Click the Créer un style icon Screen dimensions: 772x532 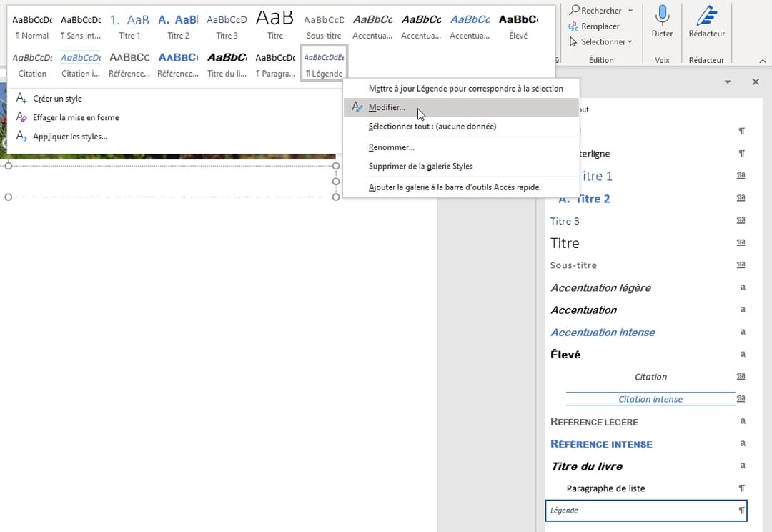[21, 99]
